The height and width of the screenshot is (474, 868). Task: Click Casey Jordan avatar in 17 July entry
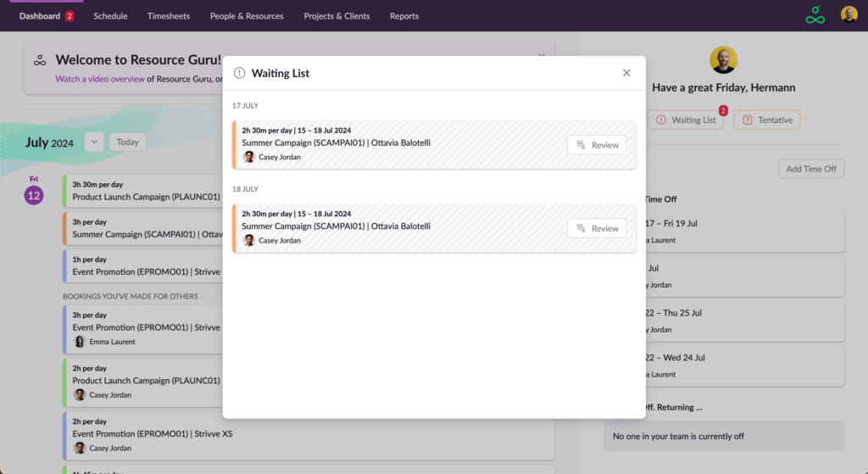click(x=249, y=157)
